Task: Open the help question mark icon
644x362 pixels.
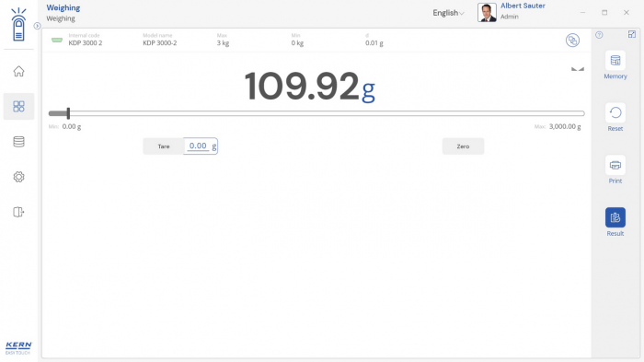Action: point(599,35)
